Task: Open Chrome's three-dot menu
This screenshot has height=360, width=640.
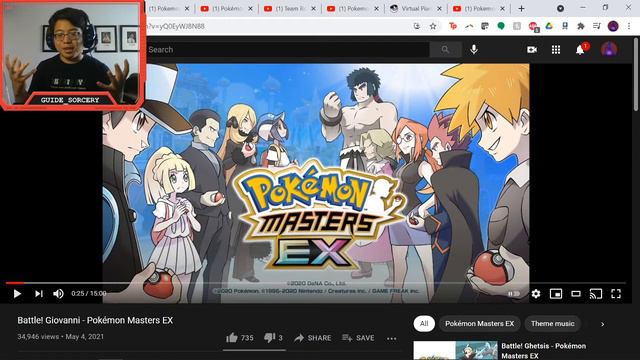Action: pyautogui.click(x=629, y=26)
